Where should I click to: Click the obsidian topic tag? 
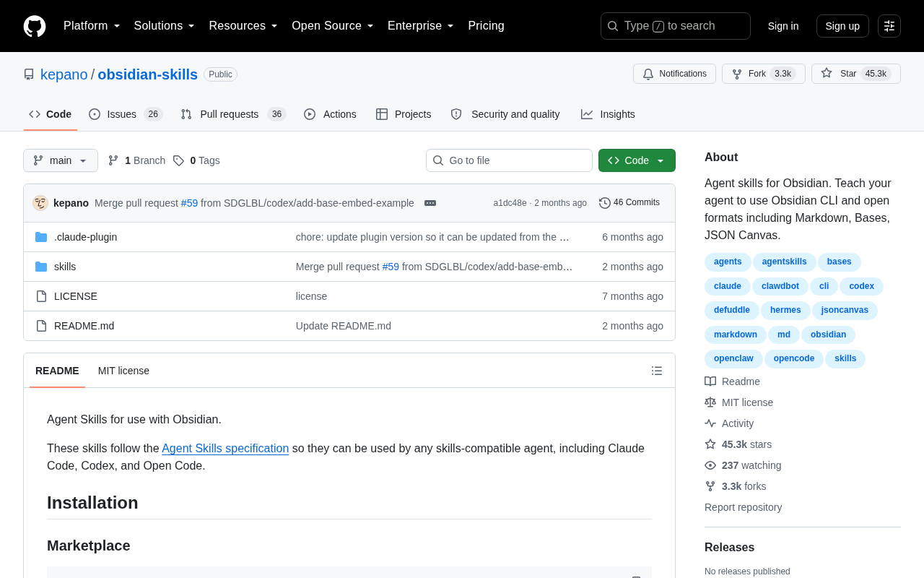click(828, 335)
